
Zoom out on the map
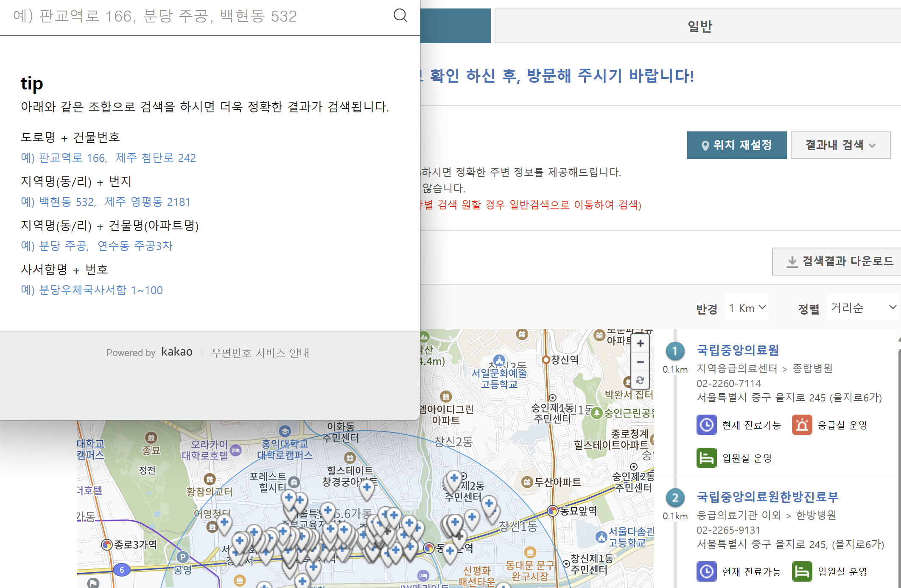coord(640,362)
